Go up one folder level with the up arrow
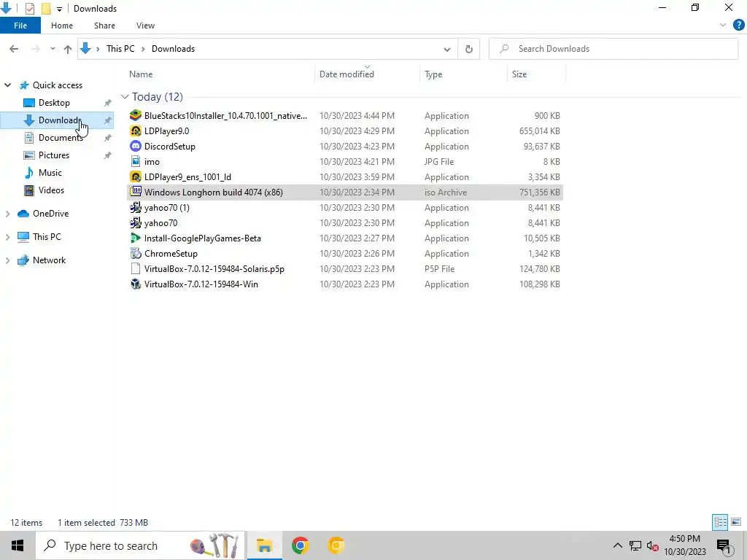This screenshot has height=560, width=747. (x=68, y=49)
